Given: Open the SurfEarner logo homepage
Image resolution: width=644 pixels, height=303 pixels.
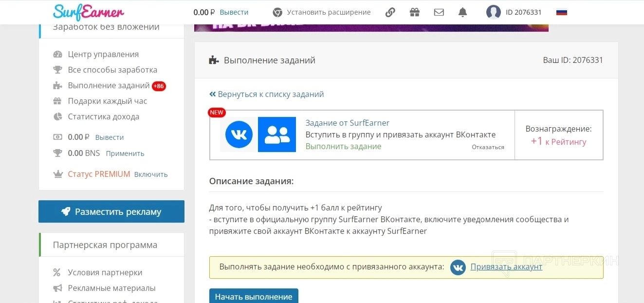Looking at the screenshot, I should tap(89, 11).
